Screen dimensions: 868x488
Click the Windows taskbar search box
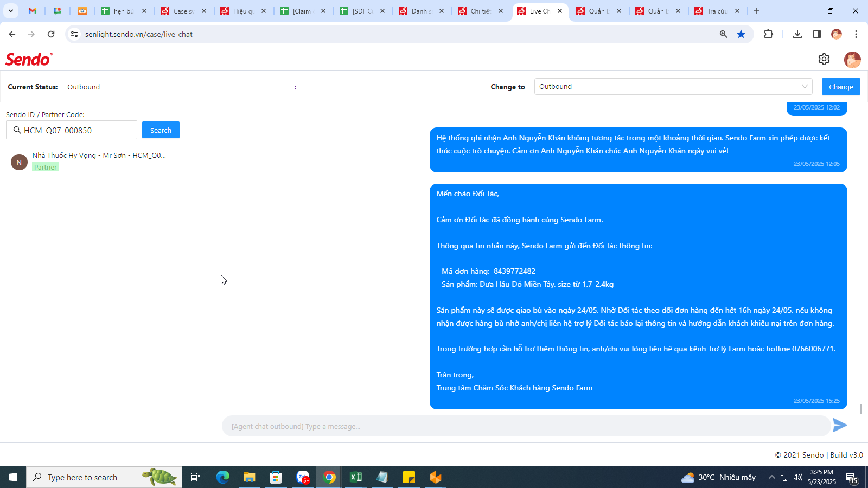(x=104, y=477)
